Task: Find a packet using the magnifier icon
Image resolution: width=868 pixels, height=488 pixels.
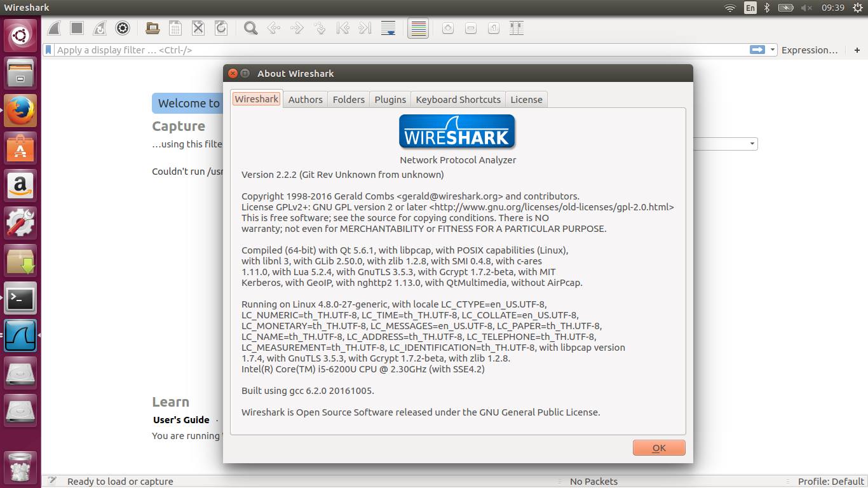Action: tap(251, 28)
